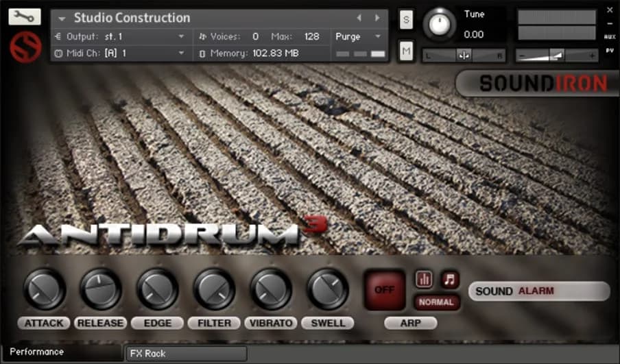Click the ATTACK label button
620x364 pixels.
44,324
